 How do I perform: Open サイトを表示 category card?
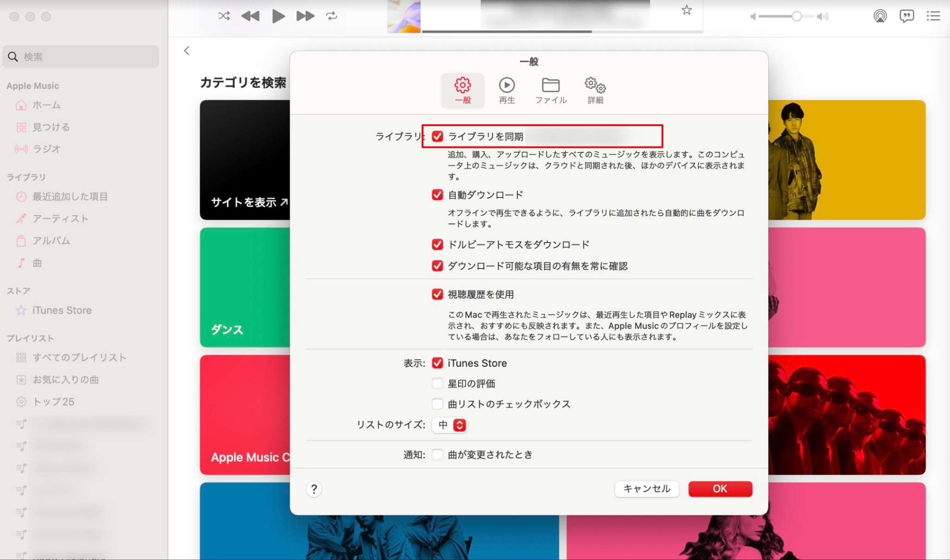click(x=245, y=160)
